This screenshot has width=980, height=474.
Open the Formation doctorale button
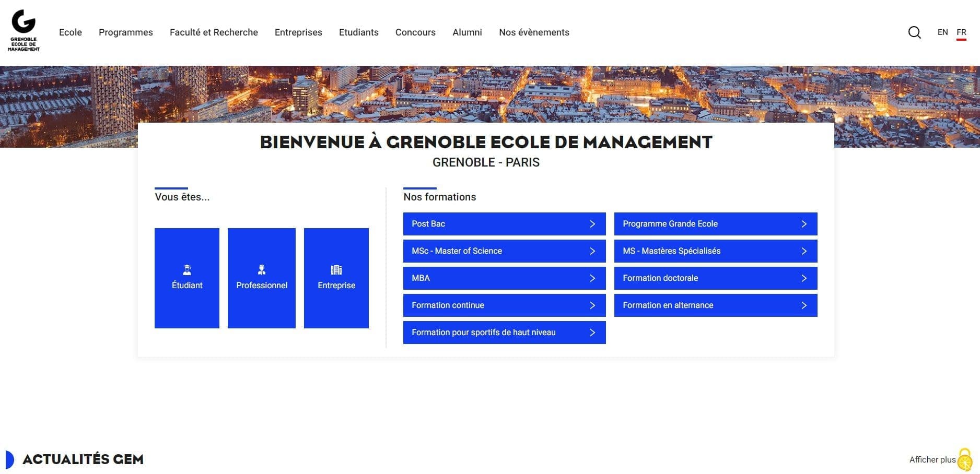tap(716, 278)
